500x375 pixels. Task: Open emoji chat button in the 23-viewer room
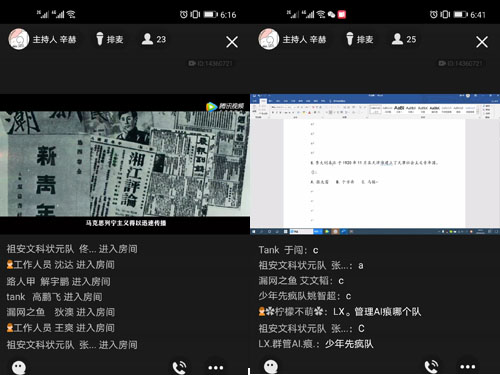coord(19,367)
